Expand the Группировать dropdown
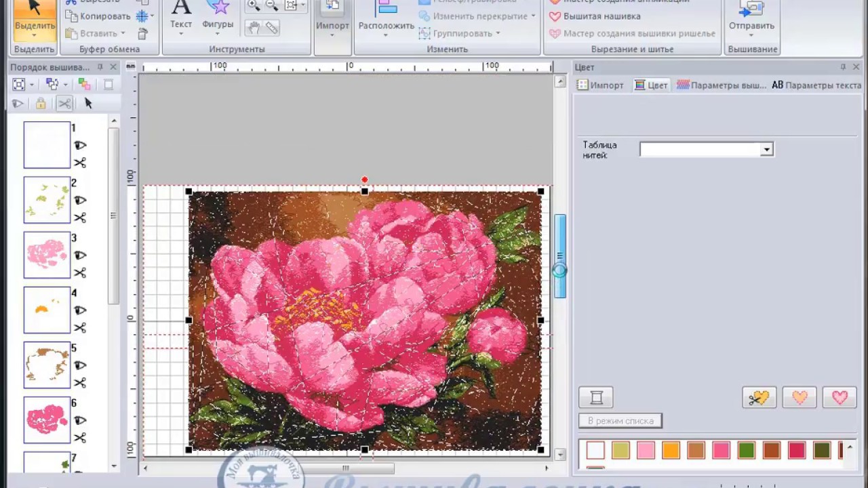 pos(498,33)
